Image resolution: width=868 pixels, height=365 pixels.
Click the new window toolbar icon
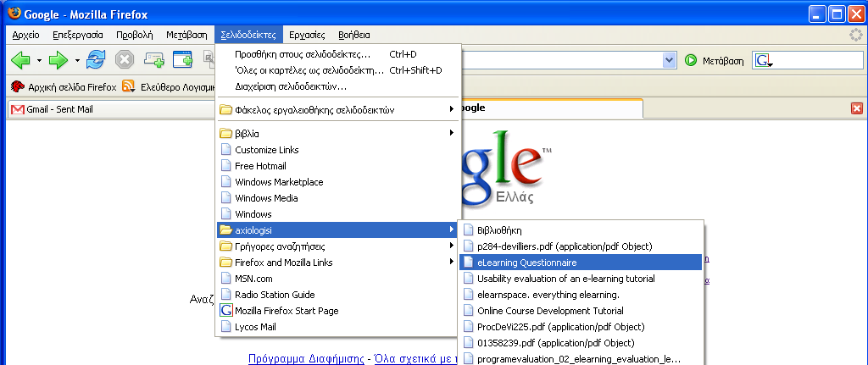tap(183, 60)
